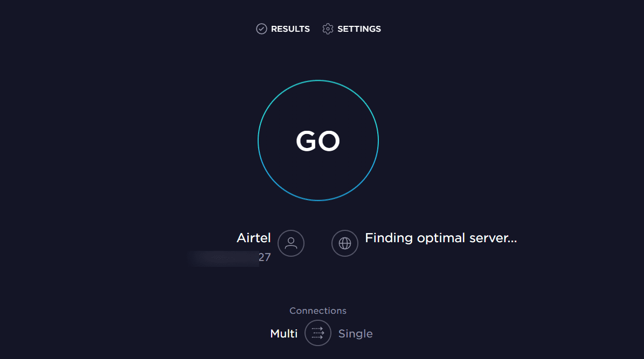The image size is (644, 359).
Task: Click the checkmark icon beside RESULTS
Action: click(261, 29)
